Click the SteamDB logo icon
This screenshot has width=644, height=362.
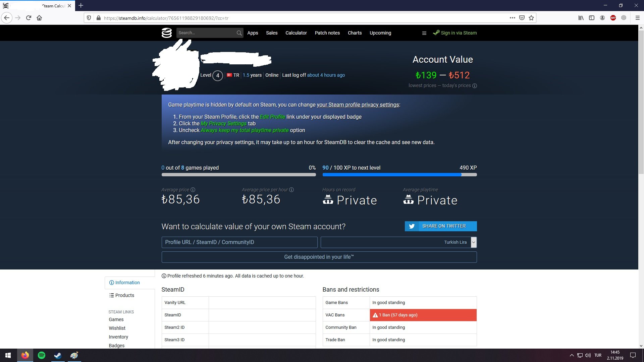click(167, 33)
